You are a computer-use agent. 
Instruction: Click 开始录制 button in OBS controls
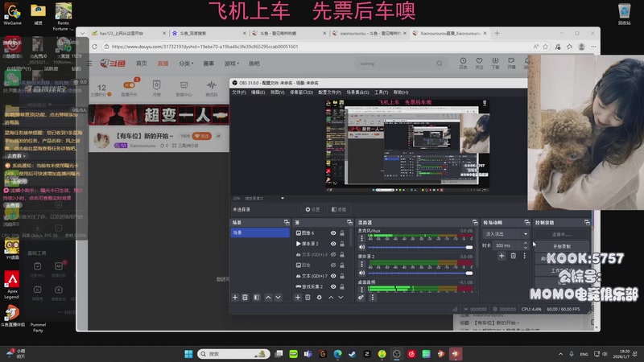tap(562, 246)
